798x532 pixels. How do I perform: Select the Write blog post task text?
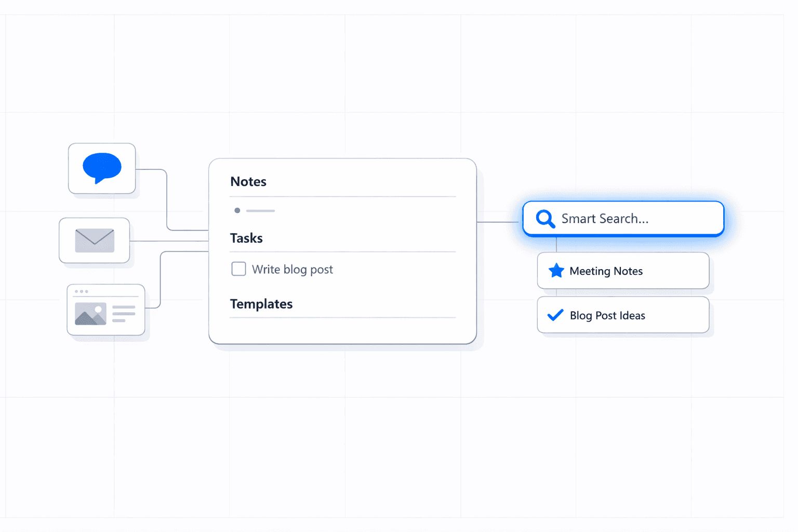292,270
